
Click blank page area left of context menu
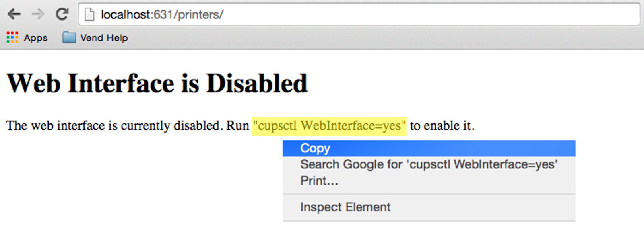point(141,181)
